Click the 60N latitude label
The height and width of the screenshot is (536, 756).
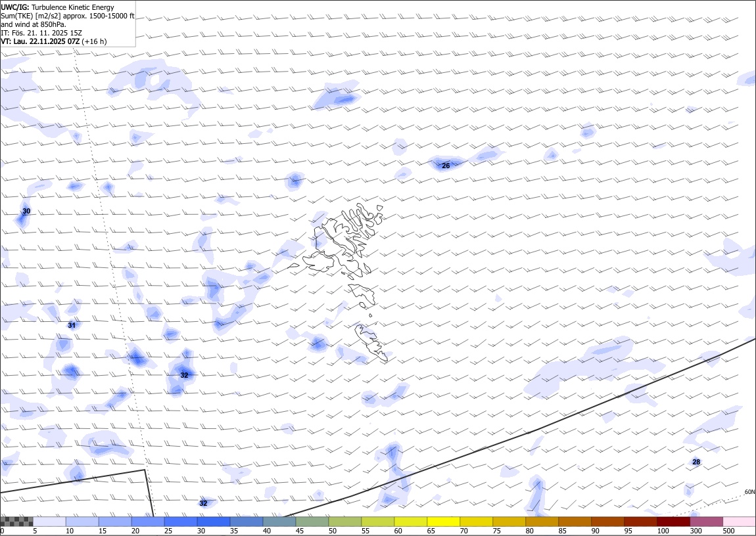pyautogui.click(x=749, y=492)
